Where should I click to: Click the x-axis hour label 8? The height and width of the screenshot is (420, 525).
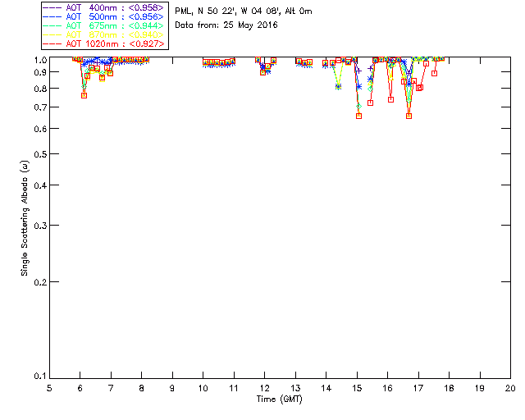142,388
